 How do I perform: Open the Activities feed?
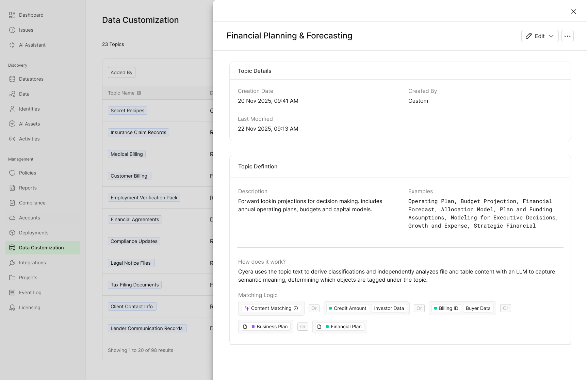(x=29, y=138)
